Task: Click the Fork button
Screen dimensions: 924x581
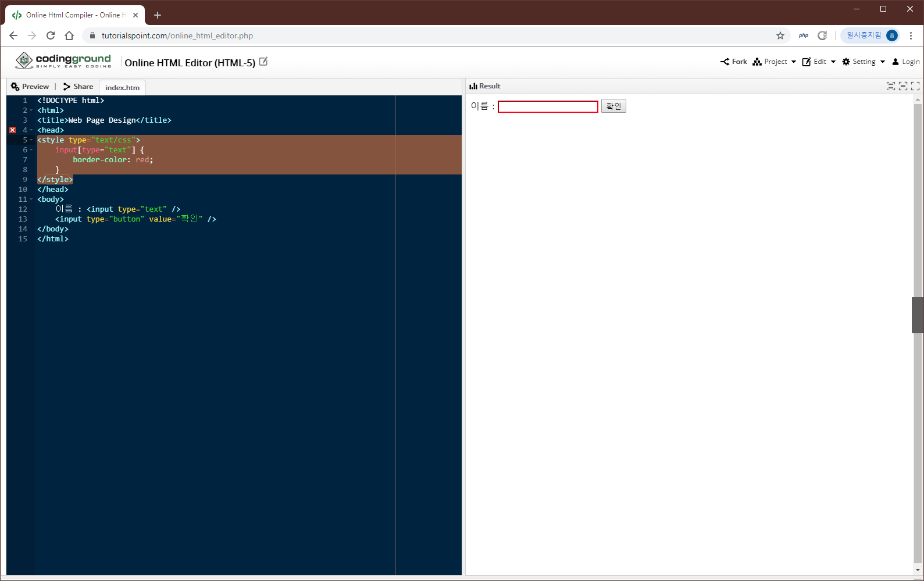Action: [734, 62]
